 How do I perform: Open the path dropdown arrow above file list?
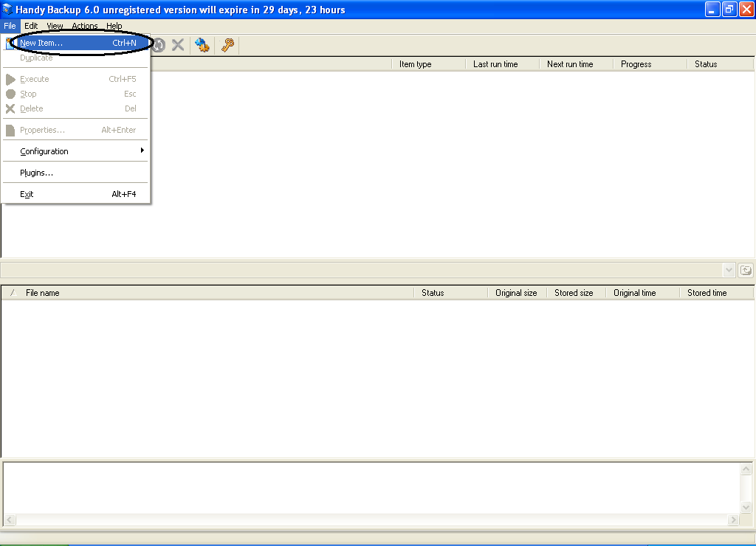[x=729, y=270]
